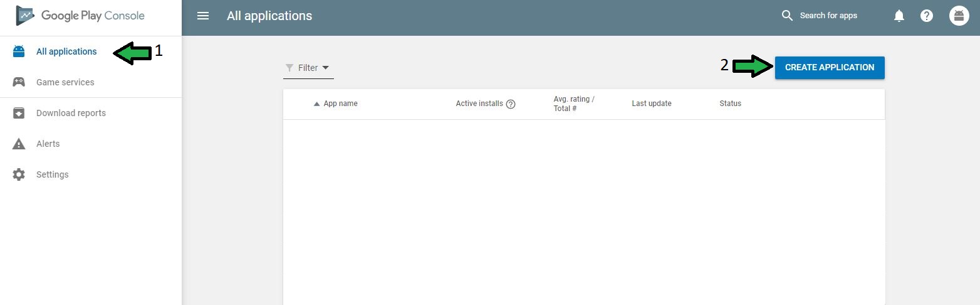Viewport: 980px width, 305px height.
Task: Toggle the sort arrow beside App name
Action: point(316,104)
